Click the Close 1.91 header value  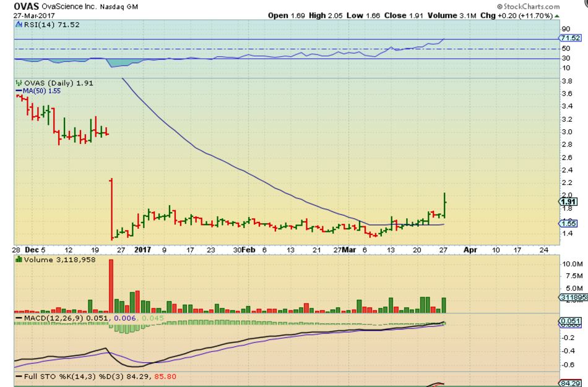(x=404, y=15)
